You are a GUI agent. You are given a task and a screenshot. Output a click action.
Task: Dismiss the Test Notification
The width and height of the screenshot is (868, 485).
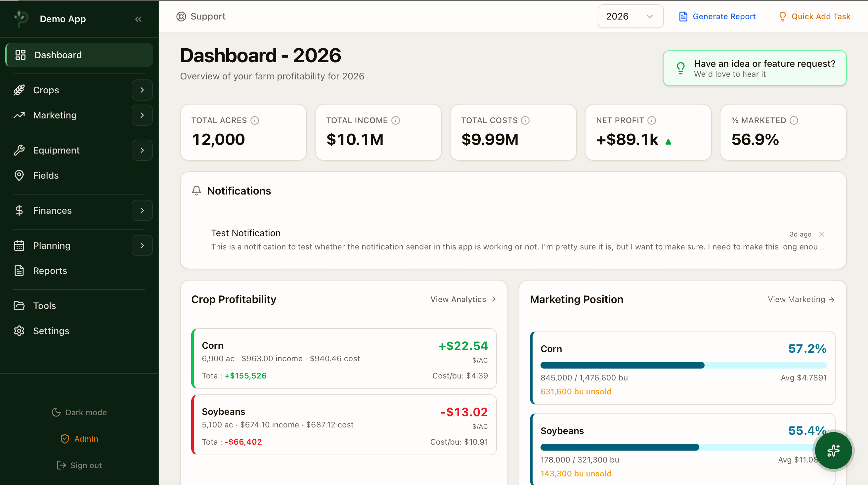(x=822, y=234)
